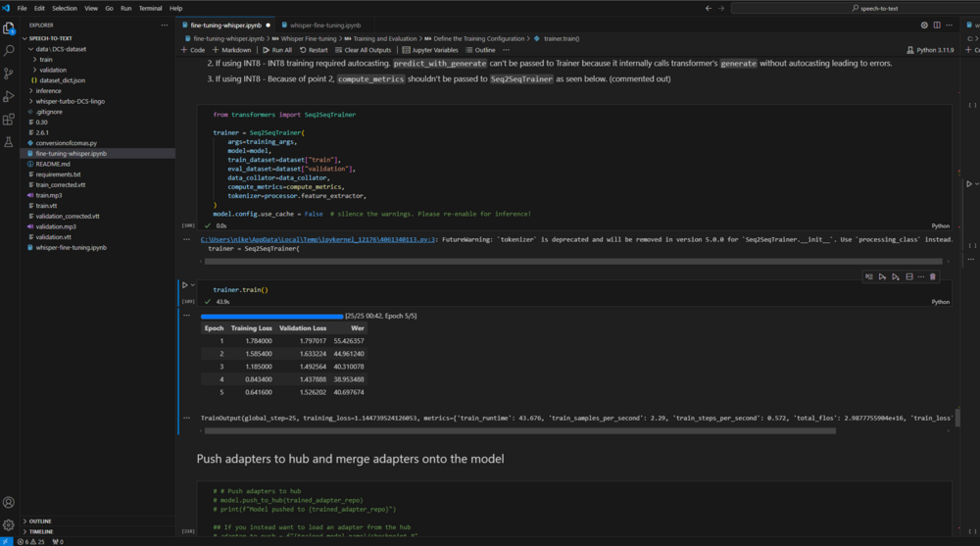This screenshot has width=980, height=546.
Task: Click the training progress bar
Action: pyautogui.click(x=271, y=316)
